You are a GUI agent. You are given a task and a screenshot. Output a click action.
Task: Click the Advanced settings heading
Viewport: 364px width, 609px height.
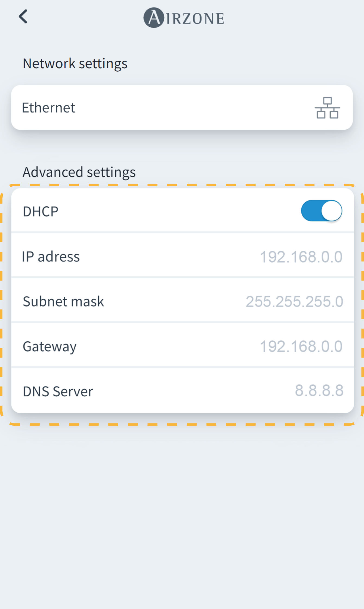tap(79, 172)
